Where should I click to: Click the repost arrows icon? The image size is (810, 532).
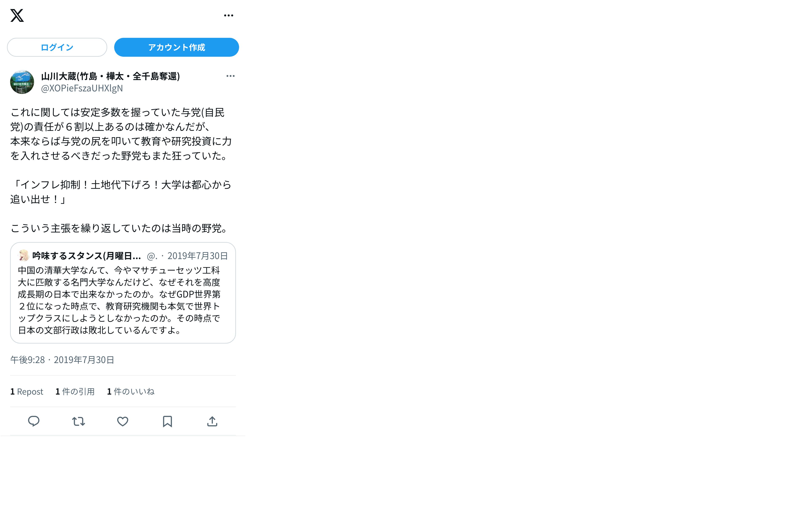pyautogui.click(x=78, y=421)
